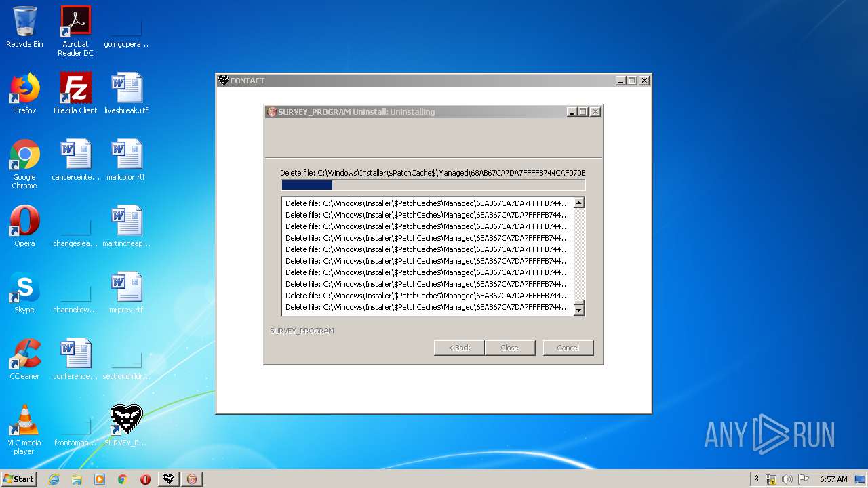This screenshot has width=868, height=488.
Task: Open Internet Explorer in taskbar
Action: [x=54, y=479]
